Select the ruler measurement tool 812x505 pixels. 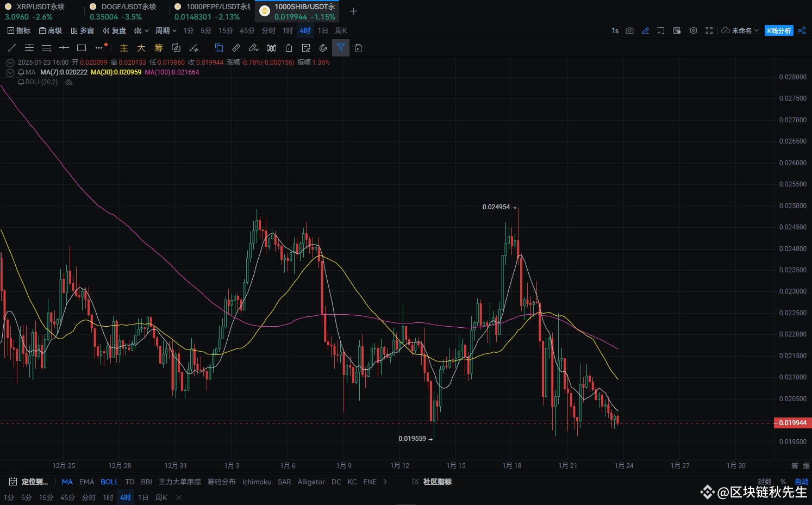[236, 48]
